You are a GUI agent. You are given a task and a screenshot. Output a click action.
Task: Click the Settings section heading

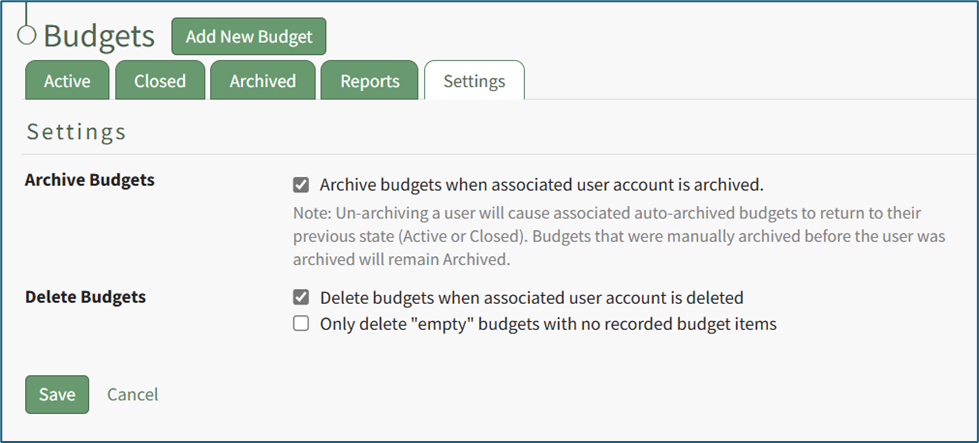pyautogui.click(x=77, y=132)
